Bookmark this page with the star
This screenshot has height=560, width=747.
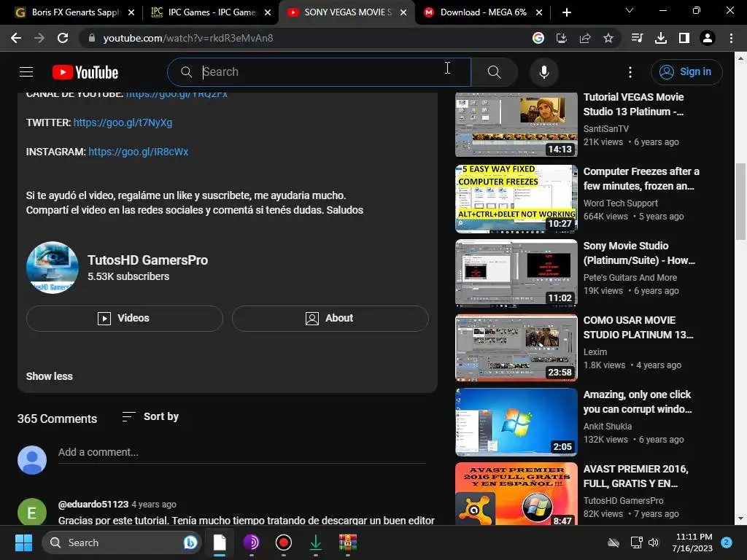coord(608,38)
